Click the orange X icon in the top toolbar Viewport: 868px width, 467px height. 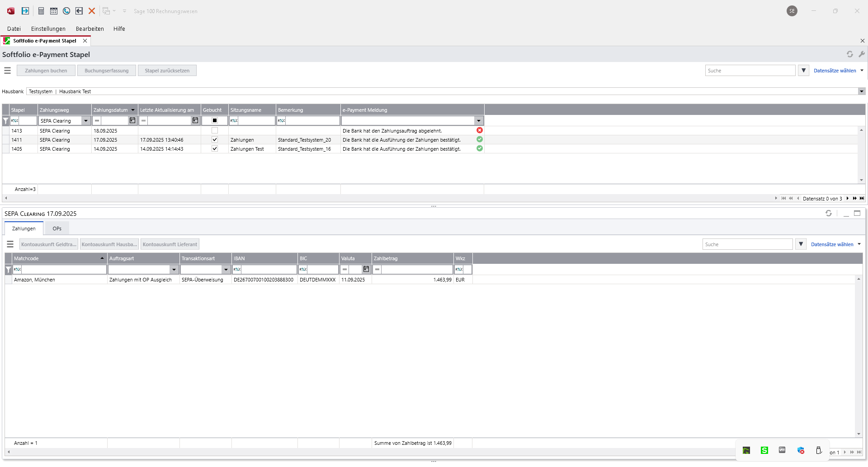coord(92,11)
